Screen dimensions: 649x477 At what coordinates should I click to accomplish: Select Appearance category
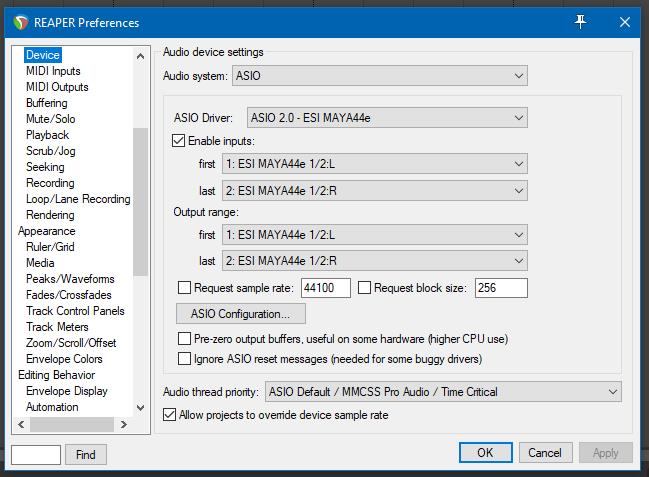point(46,231)
